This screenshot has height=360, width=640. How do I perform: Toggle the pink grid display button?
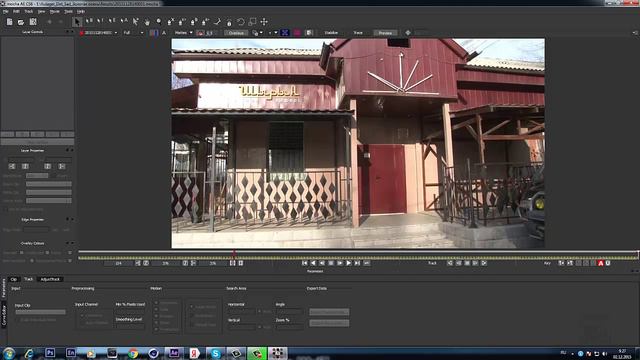coord(297,33)
